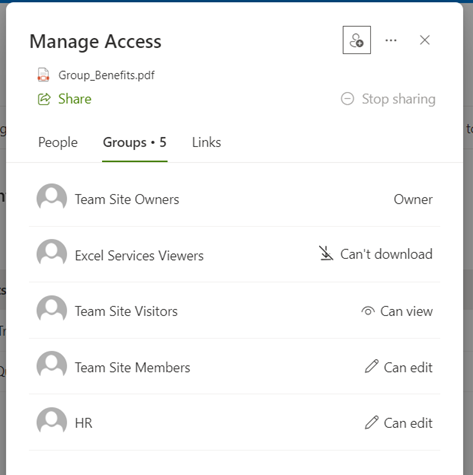Close the Manage Access panel
473x475 pixels.
pos(425,40)
